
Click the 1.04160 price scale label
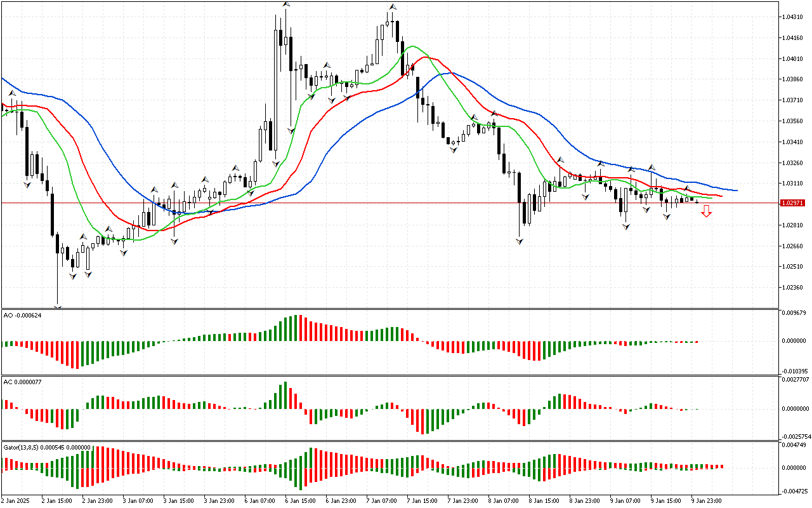[793, 38]
